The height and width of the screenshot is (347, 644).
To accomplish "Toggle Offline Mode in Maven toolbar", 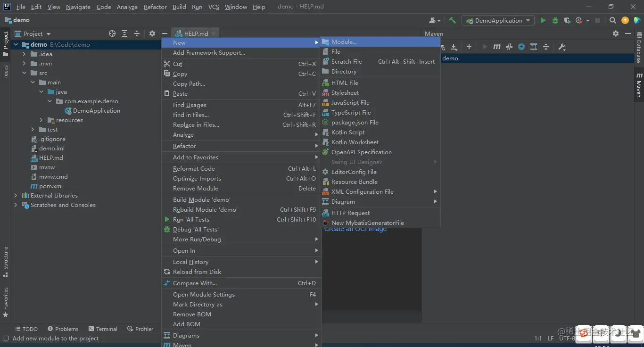I will (509, 47).
